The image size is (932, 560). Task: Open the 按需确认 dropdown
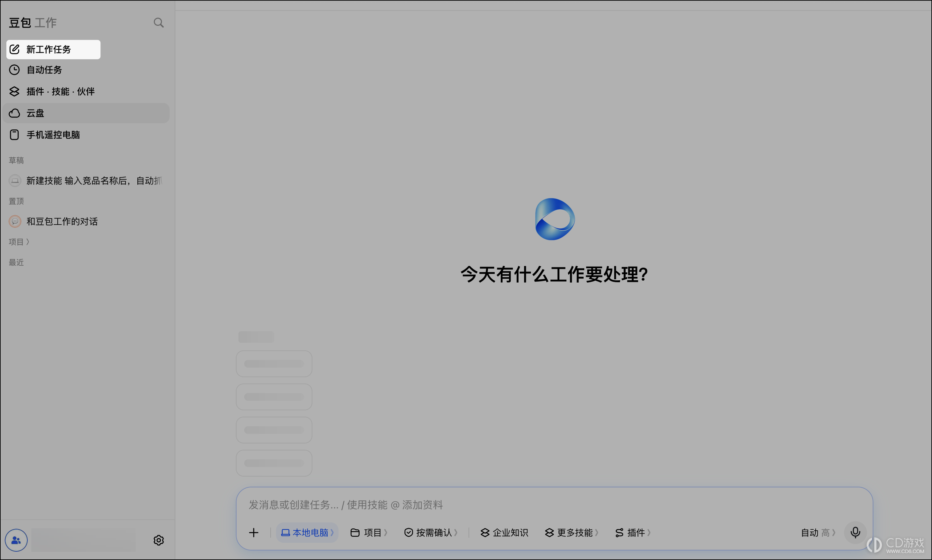431,533
